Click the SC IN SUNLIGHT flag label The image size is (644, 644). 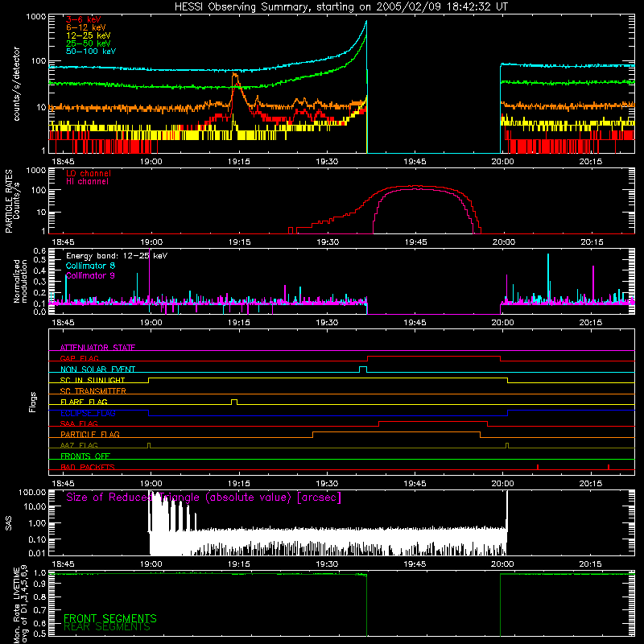click(93, 380)
